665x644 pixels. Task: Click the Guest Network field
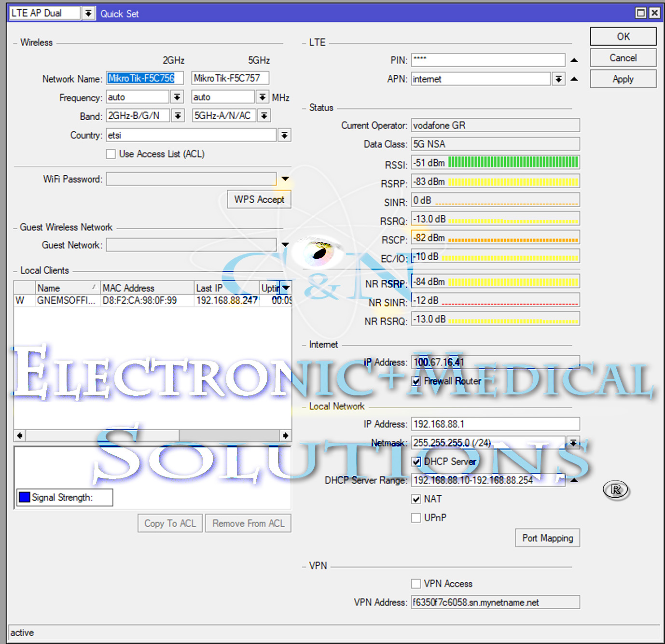[x=191, y=245]
